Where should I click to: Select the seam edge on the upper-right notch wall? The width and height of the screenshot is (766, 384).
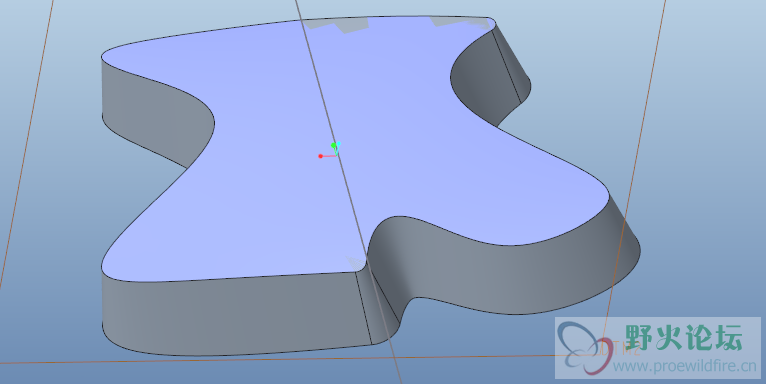click(x=507, y=66)
